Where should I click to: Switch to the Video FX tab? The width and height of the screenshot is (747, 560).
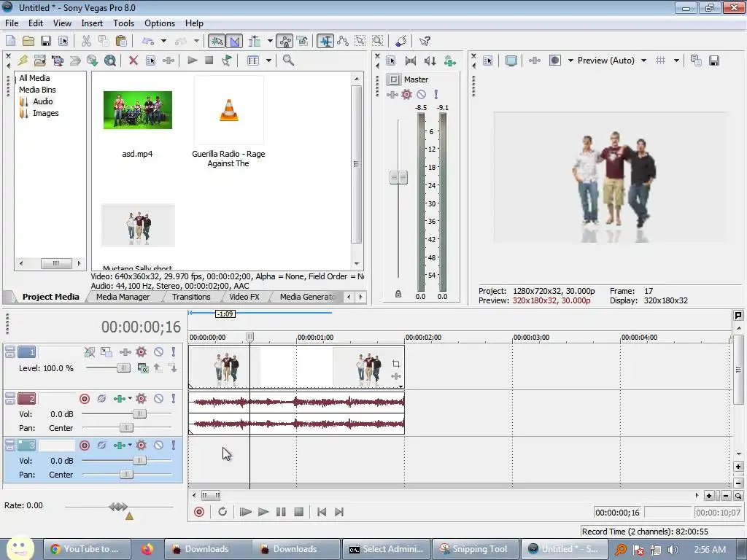[244, 297]
